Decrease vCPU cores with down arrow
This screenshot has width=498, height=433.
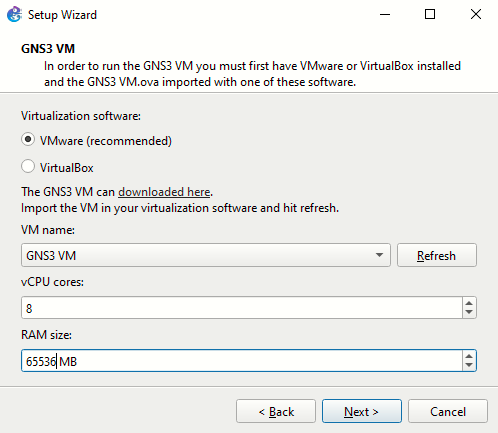point(469,312)
